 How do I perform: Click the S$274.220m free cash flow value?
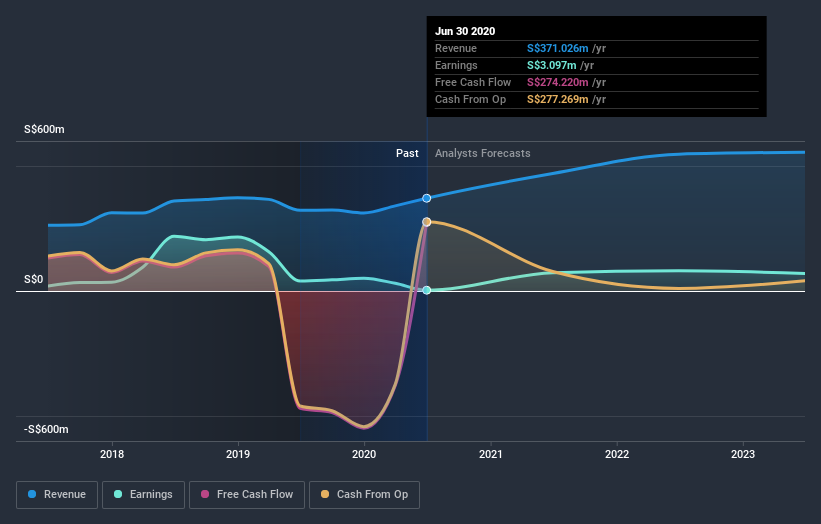tap(557, 82)
